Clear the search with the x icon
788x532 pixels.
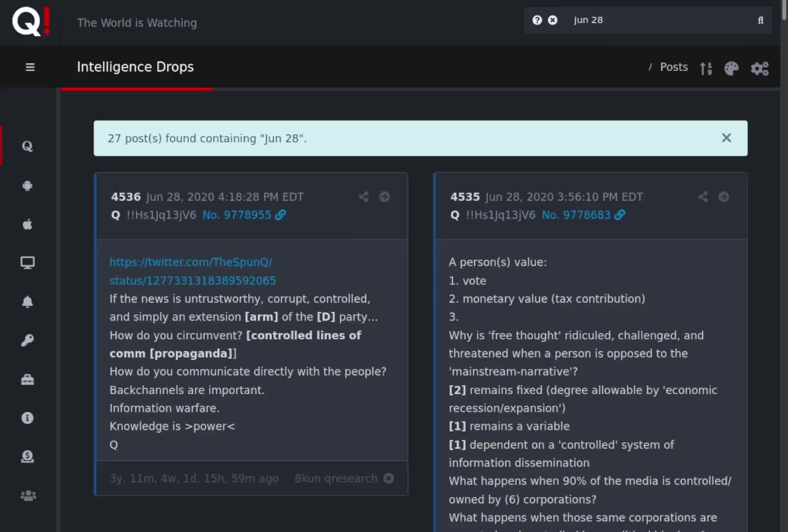point(553,20)
